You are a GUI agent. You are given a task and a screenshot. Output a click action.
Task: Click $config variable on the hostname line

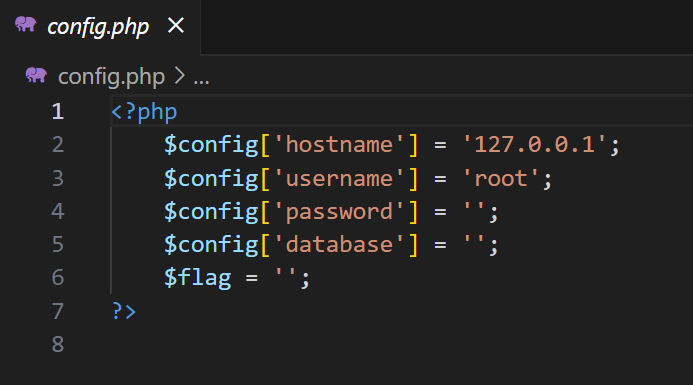click(x=211, y=146)
